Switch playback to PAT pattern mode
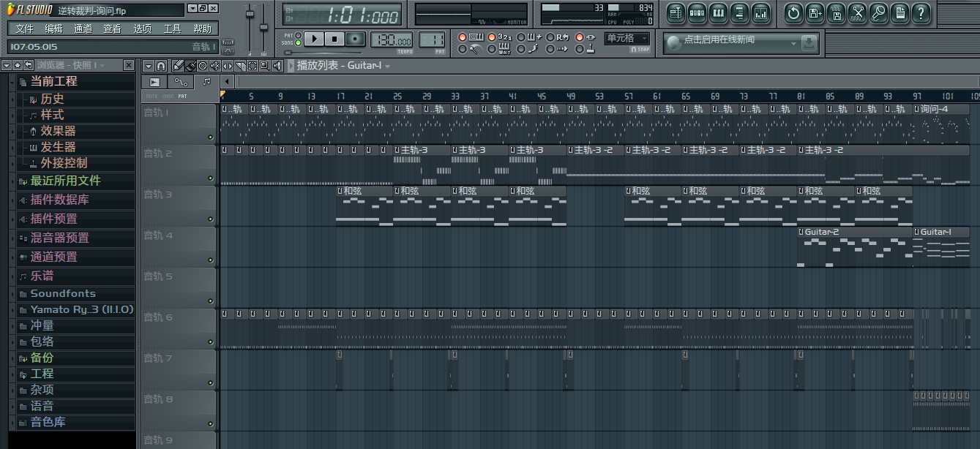 pyautogui.click(x=298, y=35)
